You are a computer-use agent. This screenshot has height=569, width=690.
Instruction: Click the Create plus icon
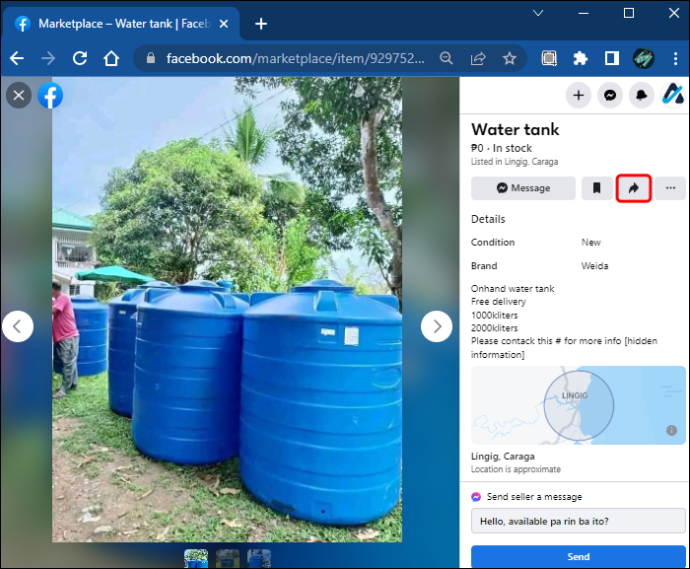[x=578, y=95]
